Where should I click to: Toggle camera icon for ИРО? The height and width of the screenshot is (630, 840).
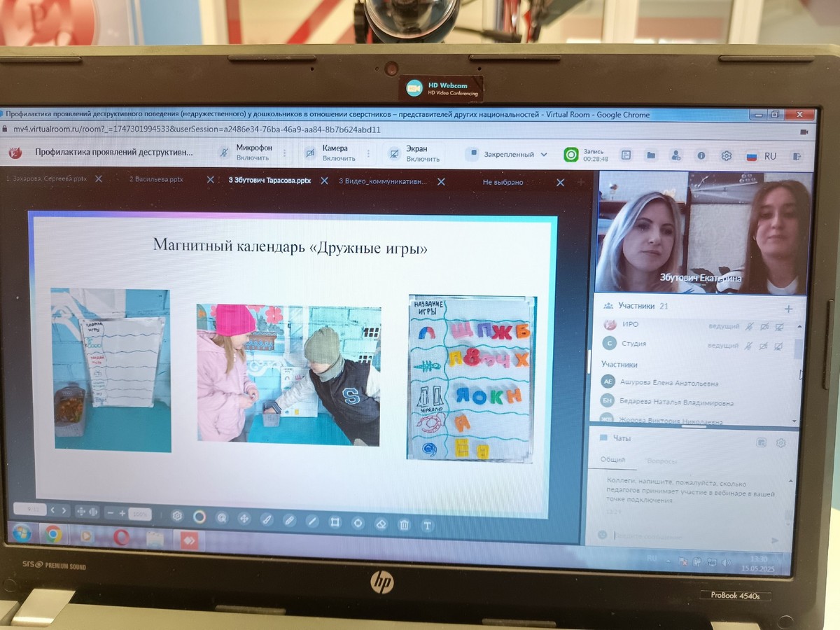pos(764,326)
